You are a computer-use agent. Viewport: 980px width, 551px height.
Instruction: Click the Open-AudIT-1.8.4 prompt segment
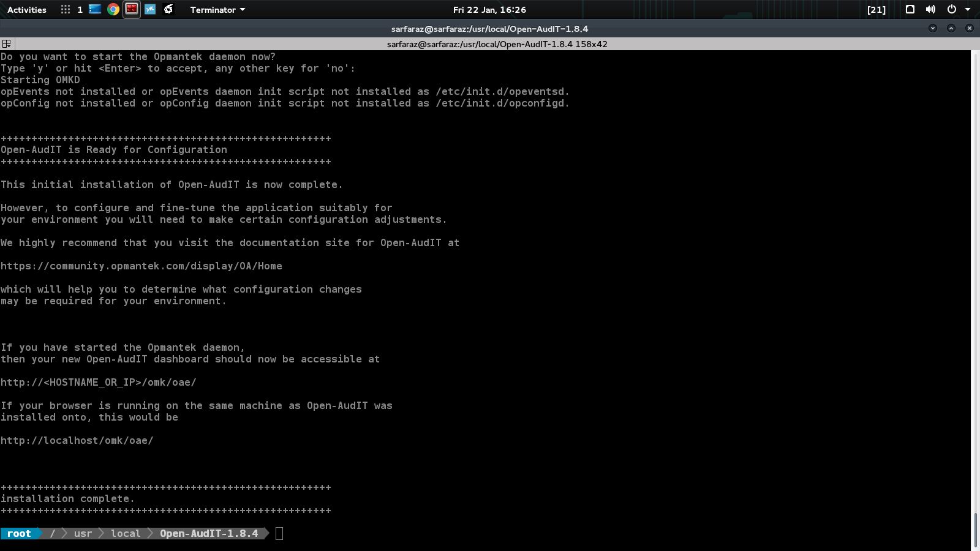(209, 534)
